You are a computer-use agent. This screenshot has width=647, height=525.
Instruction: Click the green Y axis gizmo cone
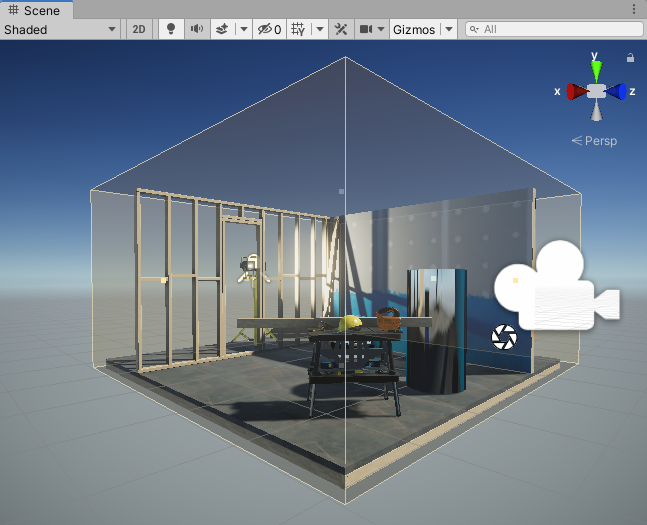[x=596, y=69]
